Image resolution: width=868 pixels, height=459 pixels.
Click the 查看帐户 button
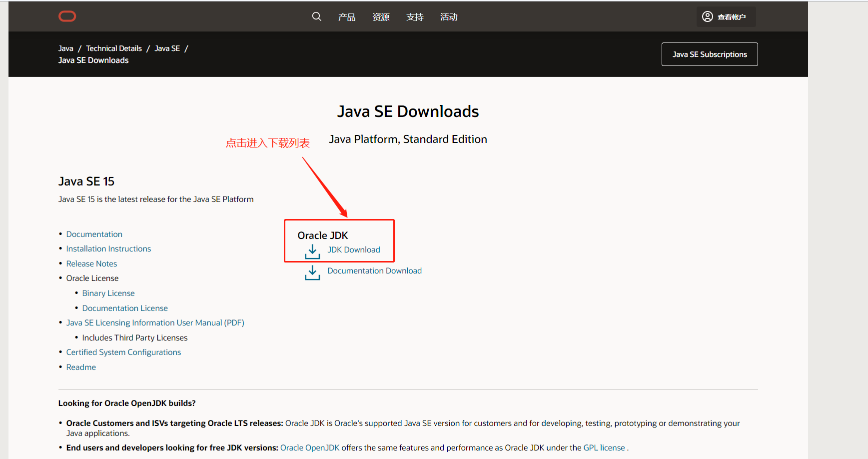726,16
